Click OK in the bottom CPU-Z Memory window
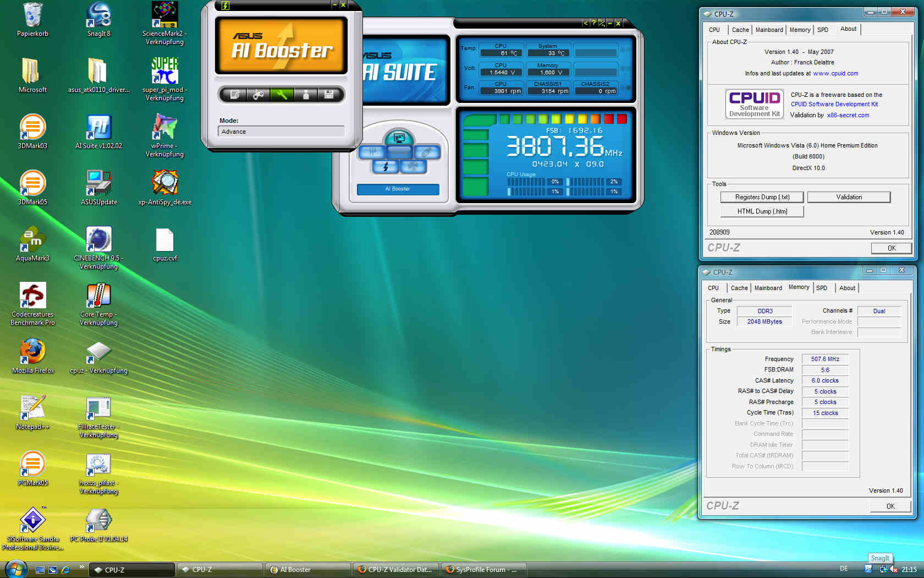The image size is (924, 578). click(890, 506)
